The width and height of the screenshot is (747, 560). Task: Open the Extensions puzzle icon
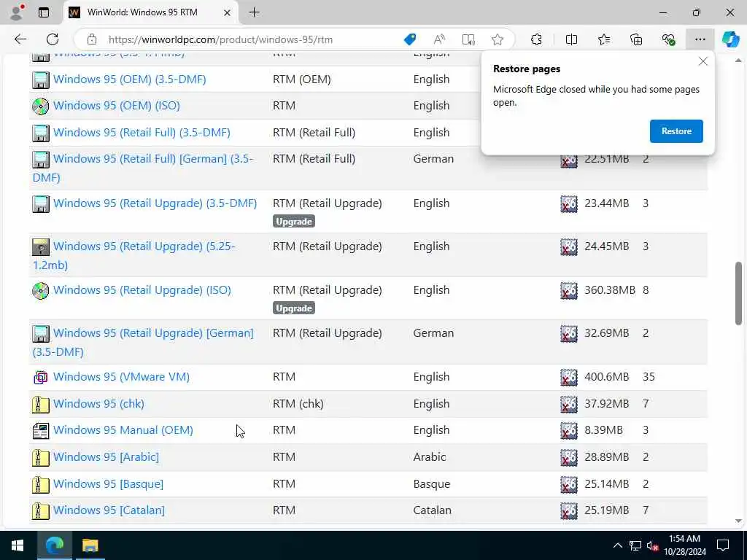(x=536, y=39)
